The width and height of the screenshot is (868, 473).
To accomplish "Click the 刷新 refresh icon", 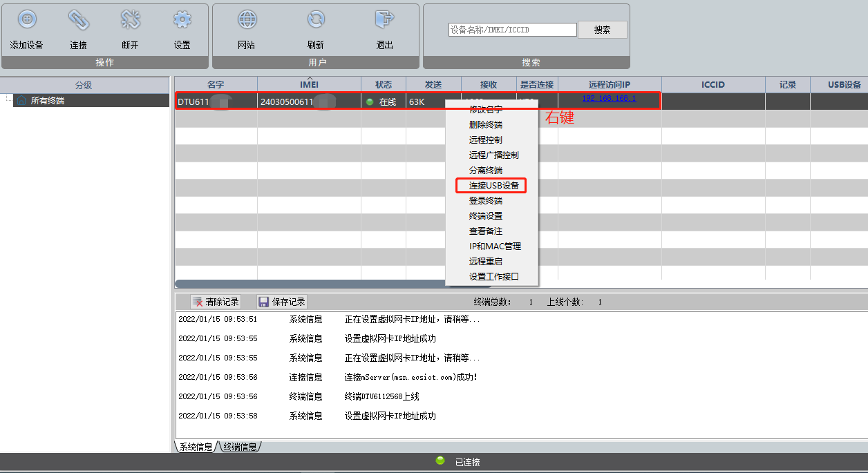I will [x=316, y=19].
